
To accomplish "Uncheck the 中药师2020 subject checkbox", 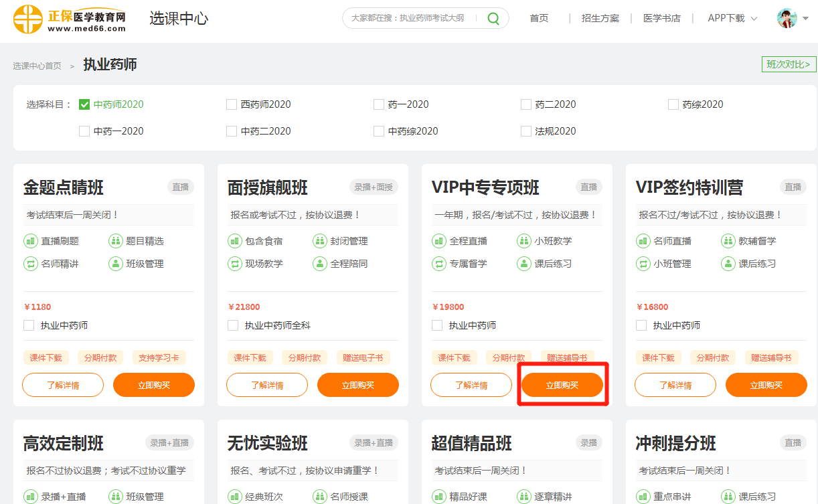I will (x=84, y=104).
